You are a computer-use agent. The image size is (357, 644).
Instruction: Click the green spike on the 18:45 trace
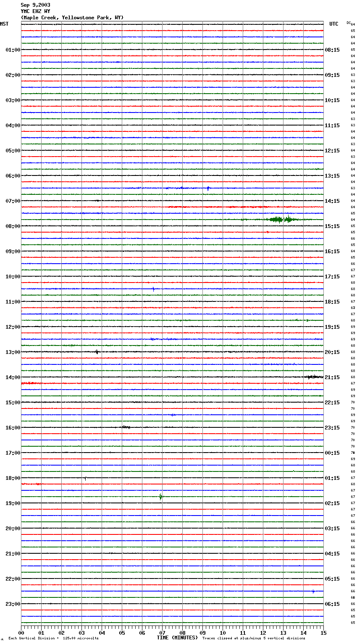pos(160,497)
